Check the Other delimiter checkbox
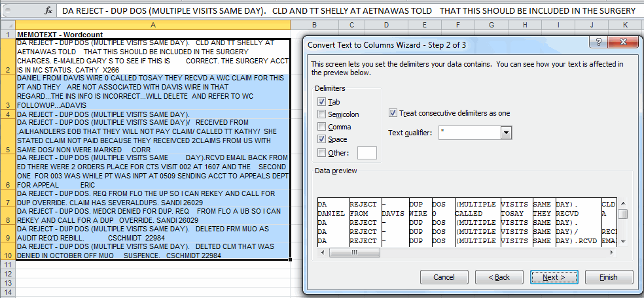644x298 pixels. pos(321,153)
